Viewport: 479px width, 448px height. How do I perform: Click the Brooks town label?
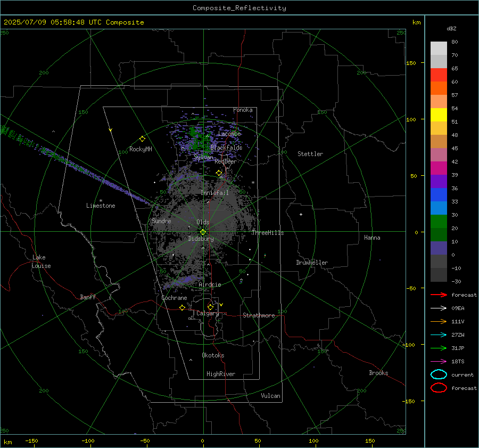point(378,373)
